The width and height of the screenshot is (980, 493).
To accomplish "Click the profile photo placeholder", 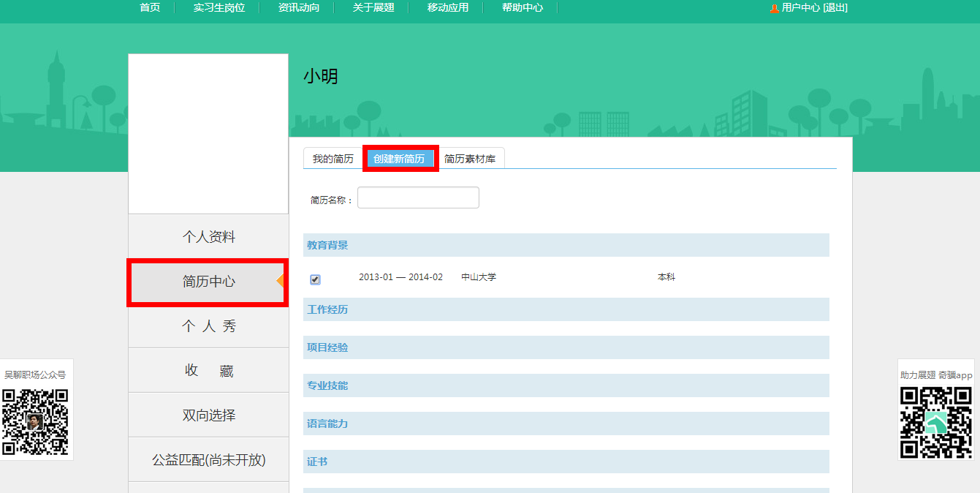I will [x=208, y=134].
